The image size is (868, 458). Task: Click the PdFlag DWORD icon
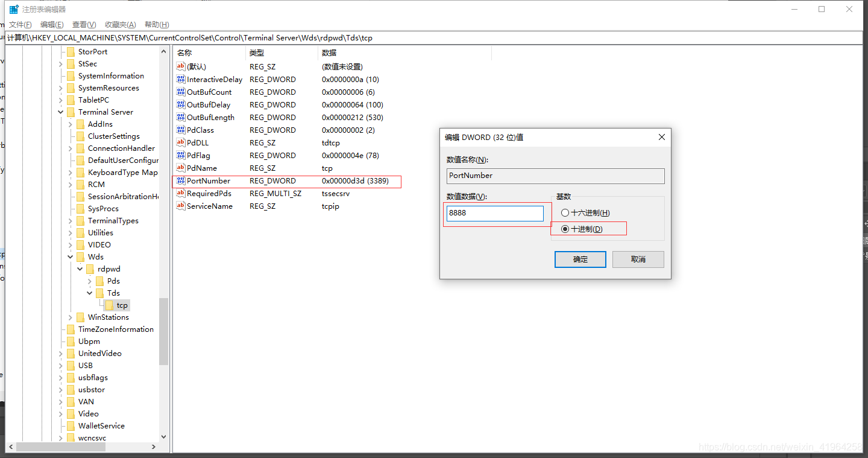181,155
